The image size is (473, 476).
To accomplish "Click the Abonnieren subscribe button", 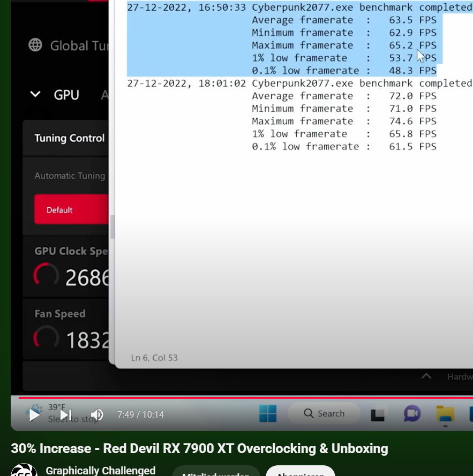I will click(300, 472).
